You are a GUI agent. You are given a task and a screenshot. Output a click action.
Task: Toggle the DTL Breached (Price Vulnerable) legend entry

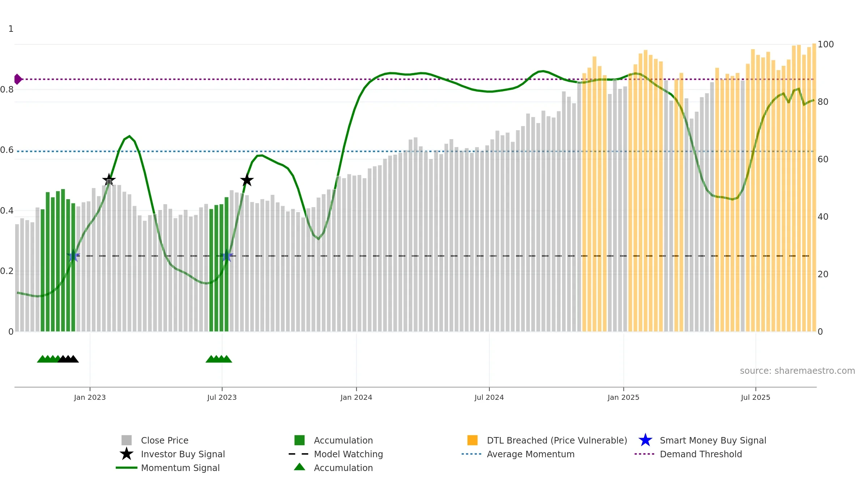547,440
